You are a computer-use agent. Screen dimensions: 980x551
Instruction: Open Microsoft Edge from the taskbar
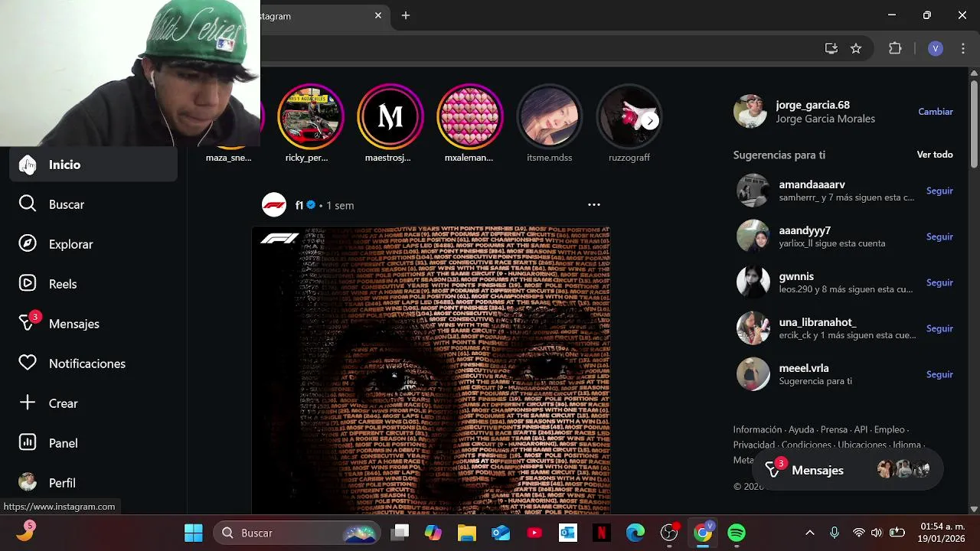(x=635, y=533)
